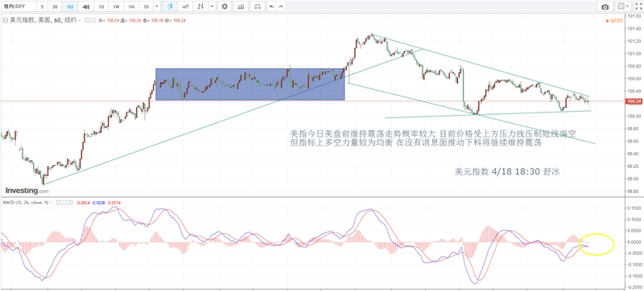The image size is (644, 291).
Task: Open the dollar index legend dropdown arrow
Action: (79, 20)
